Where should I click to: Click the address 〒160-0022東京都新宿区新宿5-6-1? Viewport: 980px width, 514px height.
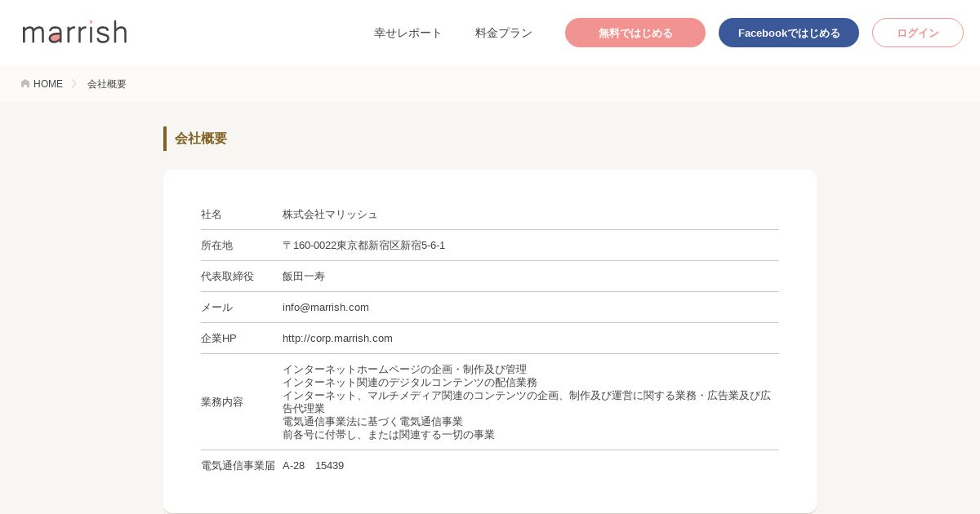pyautogui.click(x=364, y=246)
